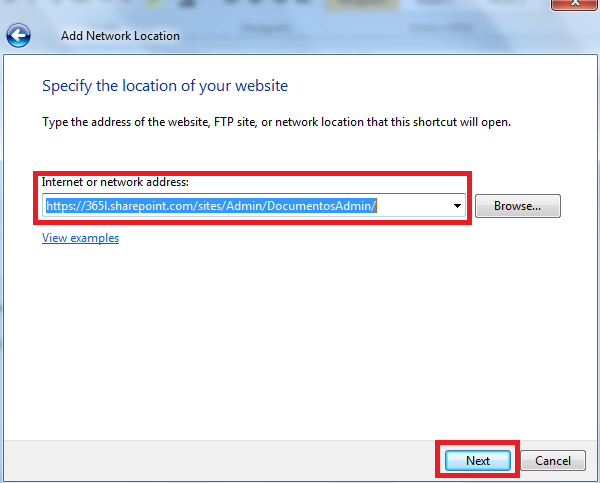The image size is (600, 483).
Task: Cancel the Add Network Location wizard
Action: point(552,460)
